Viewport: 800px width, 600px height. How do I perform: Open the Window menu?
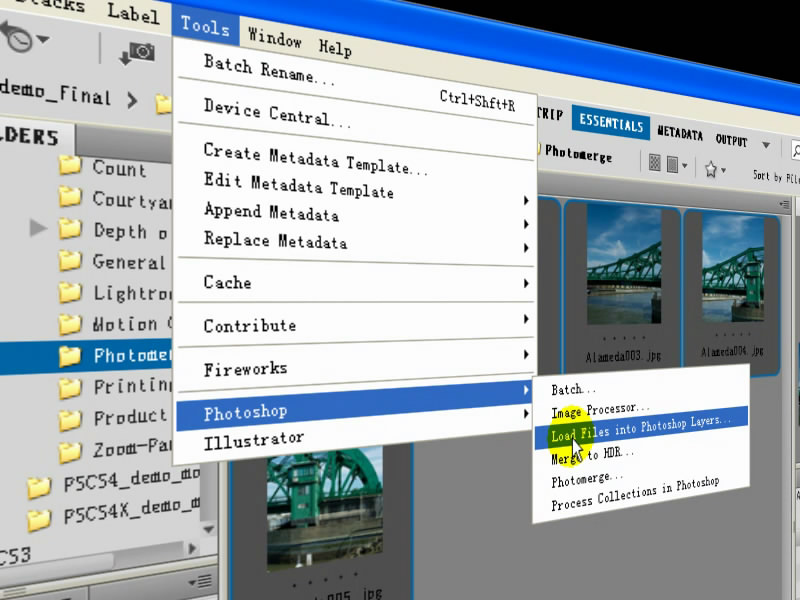point(274,37)
